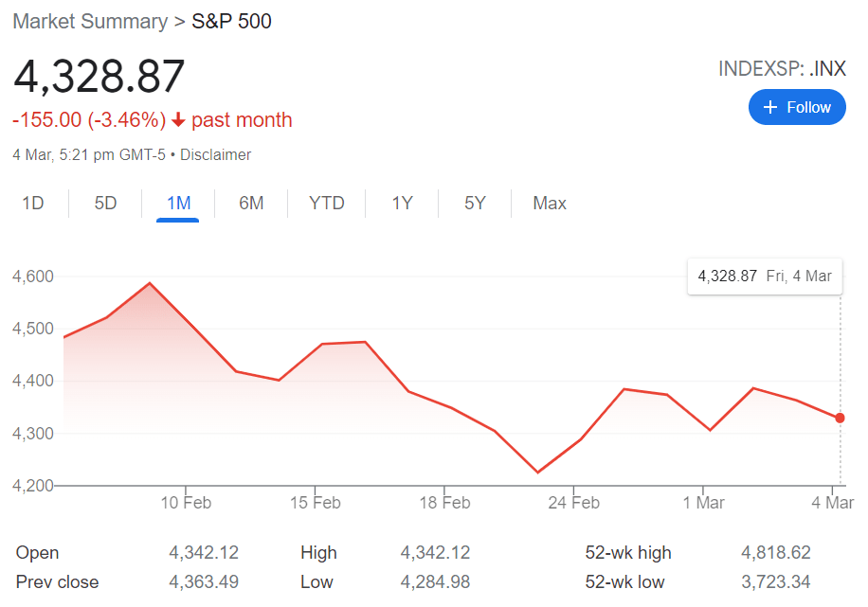
Task: Click the Market Summary breadcrumb
Action: click(x=90, y=21)
